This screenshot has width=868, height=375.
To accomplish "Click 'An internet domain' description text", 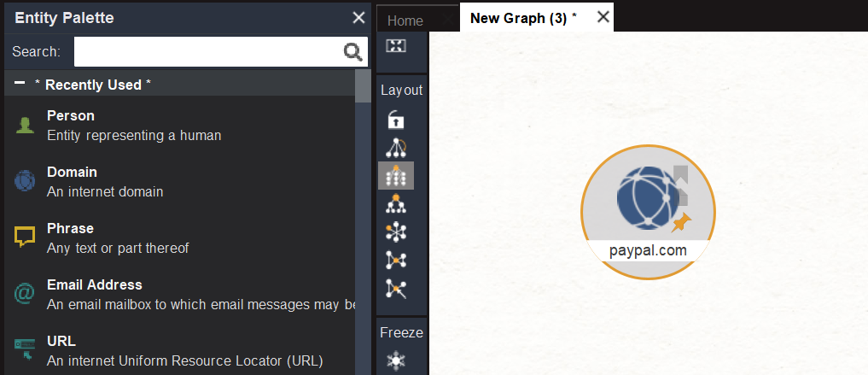I will point(105,192).
